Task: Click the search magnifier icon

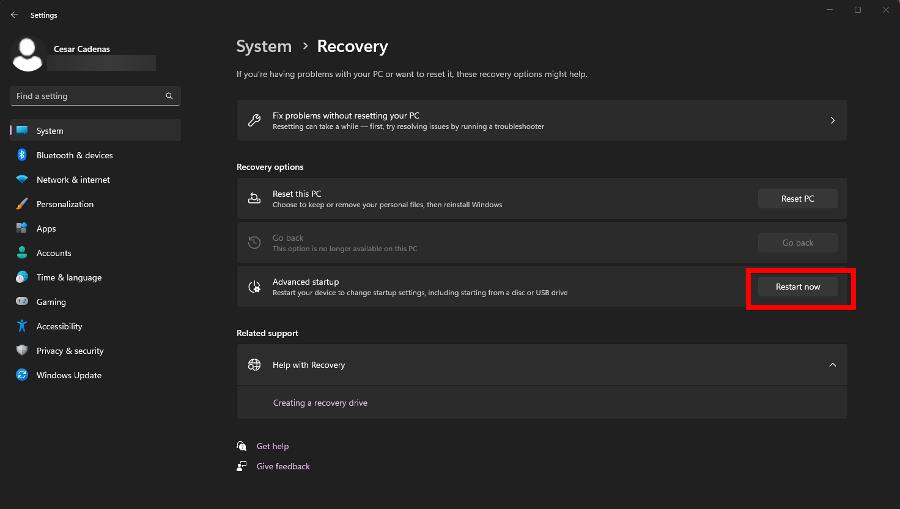Action: click(x=169, y=96)
